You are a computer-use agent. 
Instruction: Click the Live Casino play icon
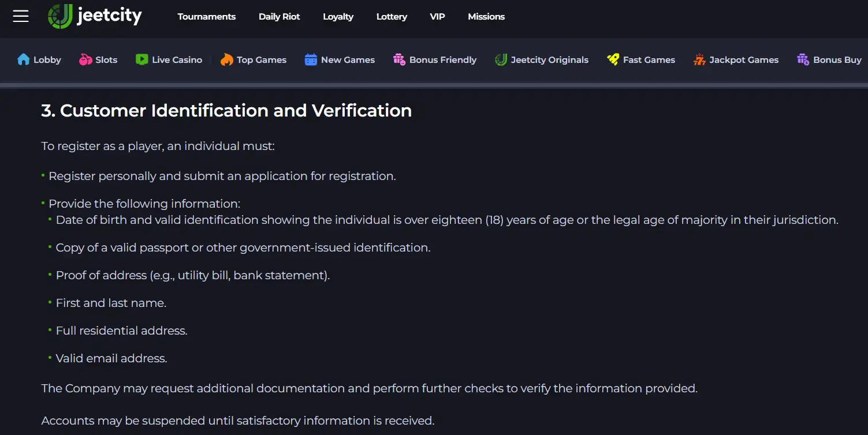141,59
